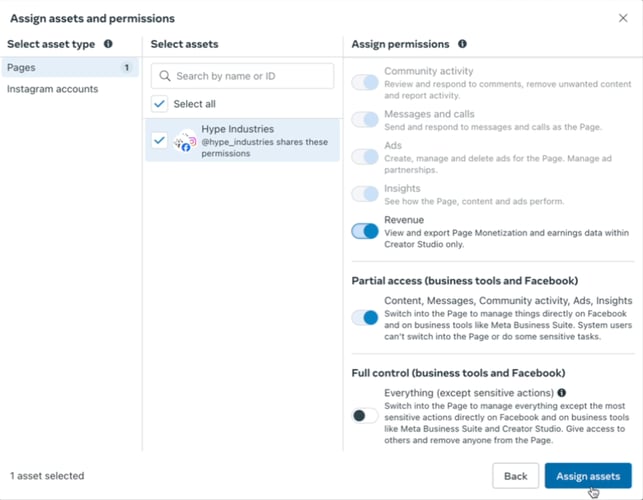Viewport: 643px width, 500px height.
Task: Disable the Partial access content switch
Action: tap(365, 317)
